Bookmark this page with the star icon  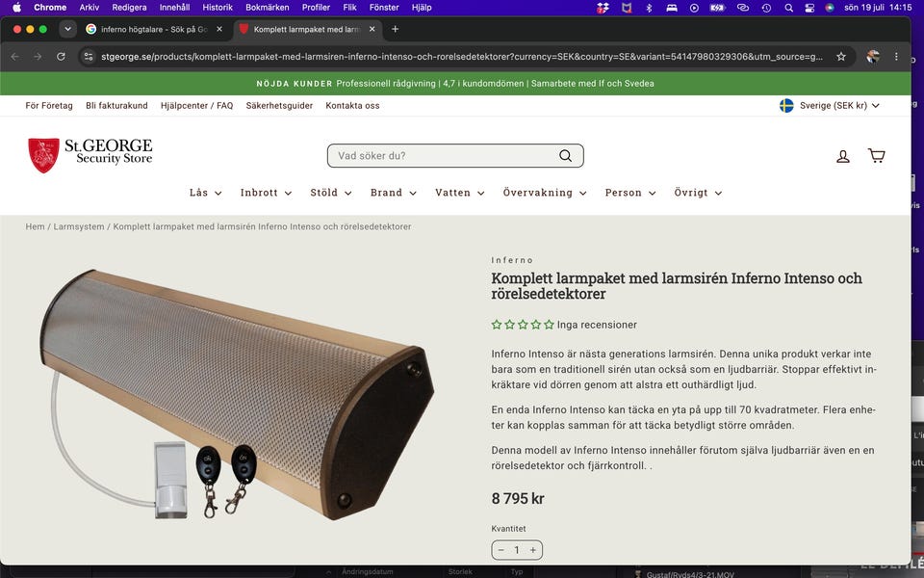(x=841, y=57)
